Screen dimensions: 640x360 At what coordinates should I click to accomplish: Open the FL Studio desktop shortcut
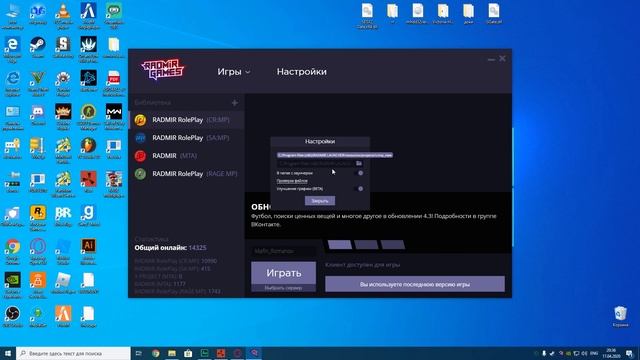click(x=89, y=149)
